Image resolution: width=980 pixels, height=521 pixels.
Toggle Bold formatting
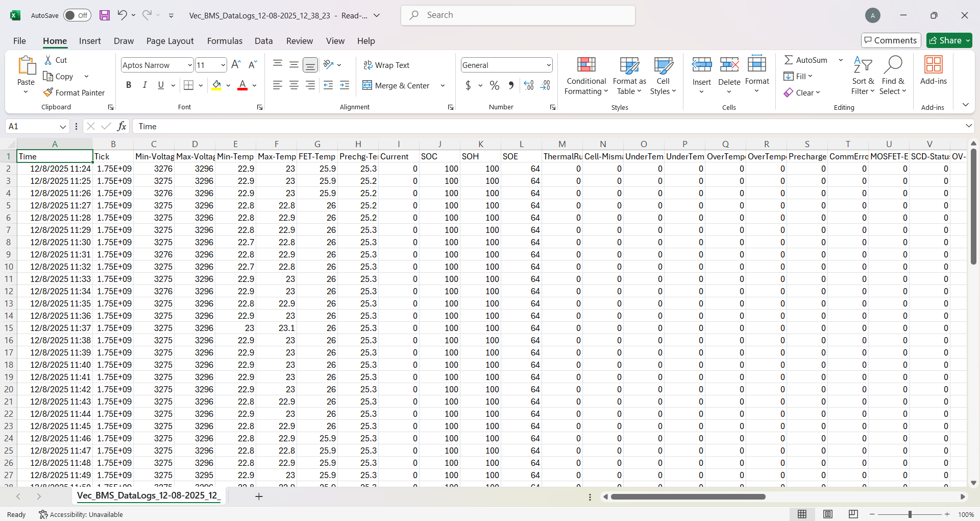(129, 85)
